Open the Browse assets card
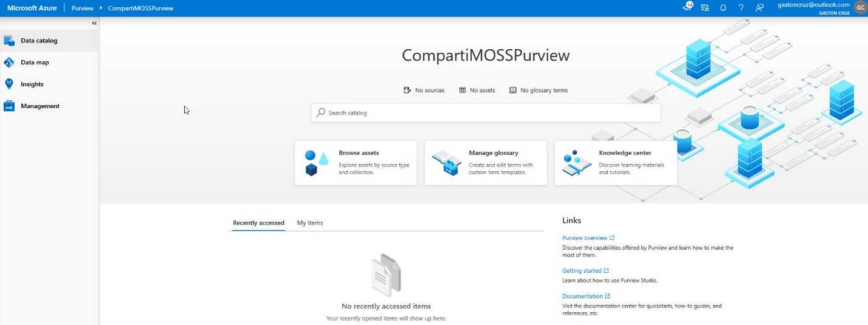868x325 pixels. 356,163
